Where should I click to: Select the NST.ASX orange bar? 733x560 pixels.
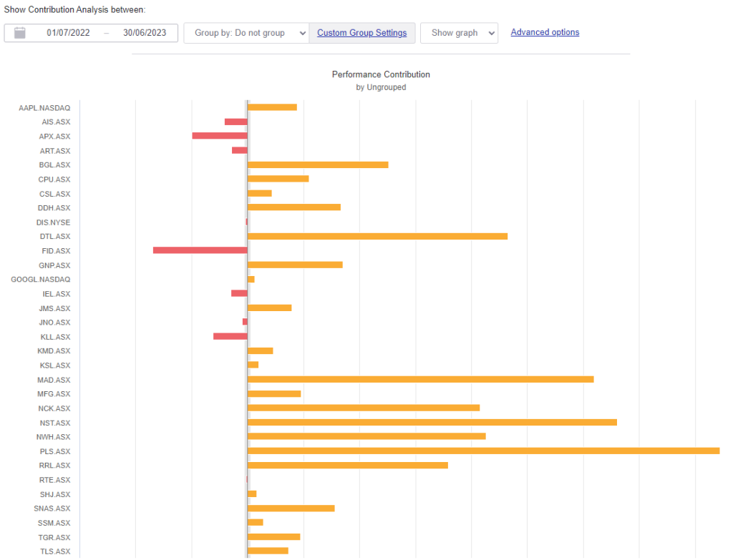pyautogui.click(x=432, y=422)
